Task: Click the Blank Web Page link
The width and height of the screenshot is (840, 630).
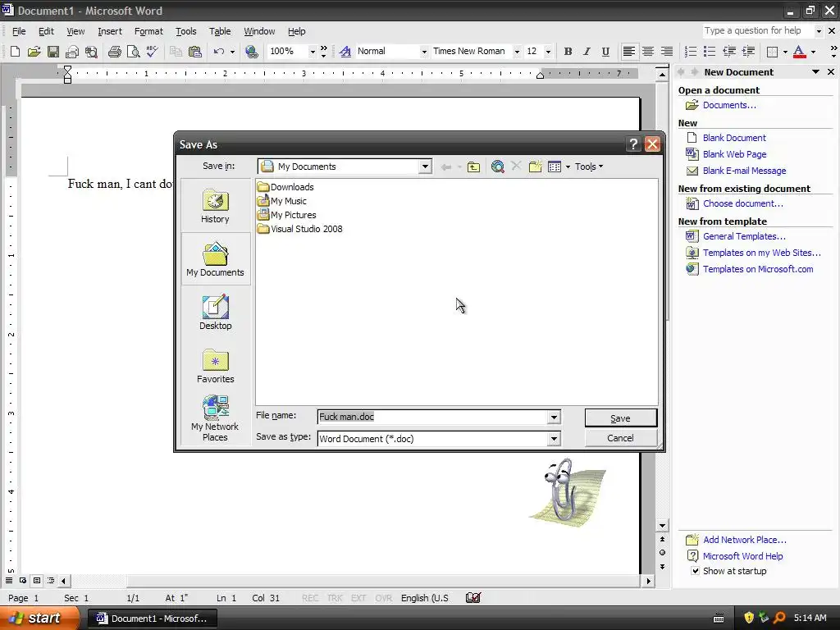Action: [734, 154]
